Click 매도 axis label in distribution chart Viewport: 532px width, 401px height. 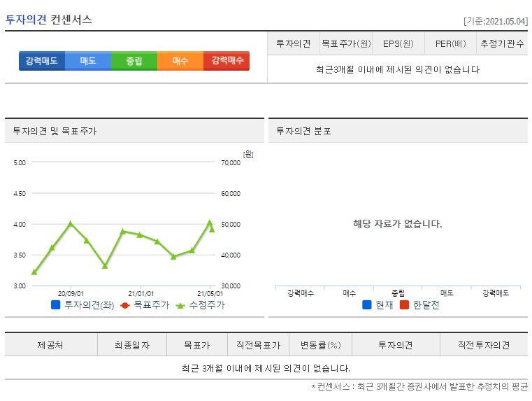[x=447, y=293]
